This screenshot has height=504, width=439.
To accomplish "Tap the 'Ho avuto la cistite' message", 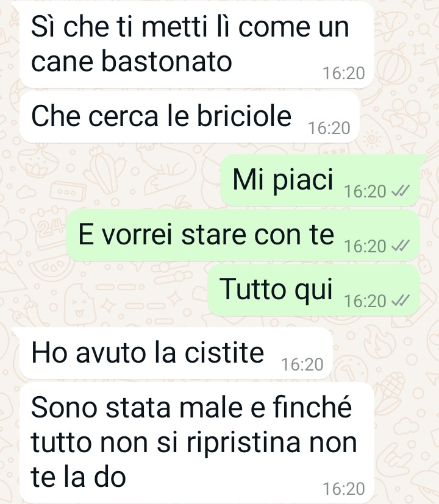I will click(176, 353).
